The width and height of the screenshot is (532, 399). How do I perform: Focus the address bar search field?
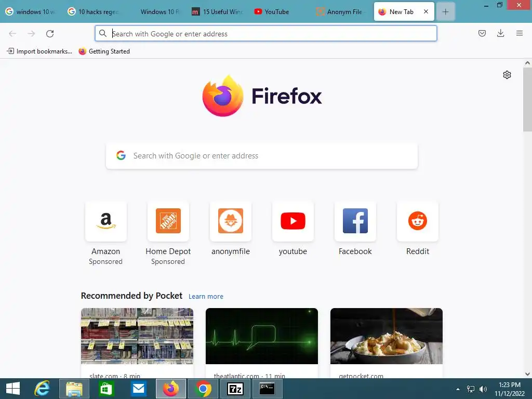[x=265, y=34]
